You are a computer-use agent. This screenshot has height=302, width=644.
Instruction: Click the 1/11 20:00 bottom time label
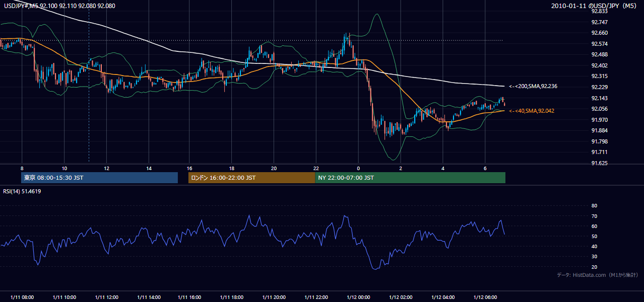point(275,297)
